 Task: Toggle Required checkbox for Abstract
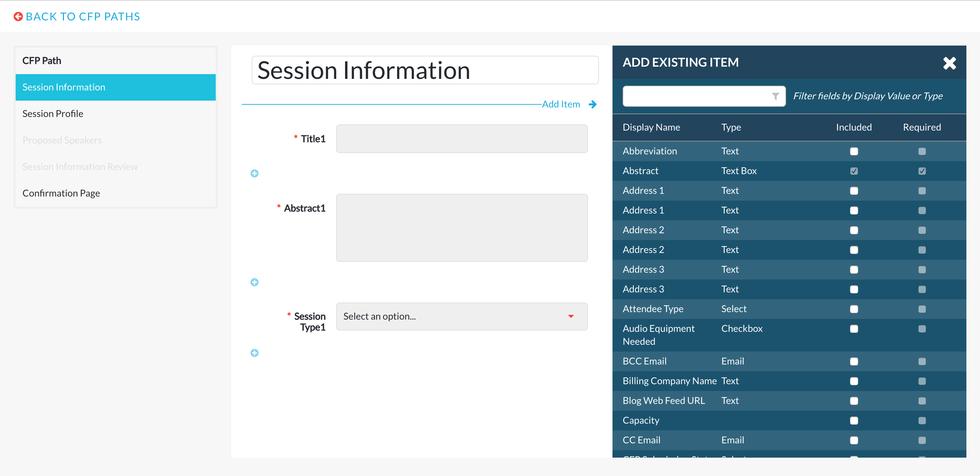[922, 171]
